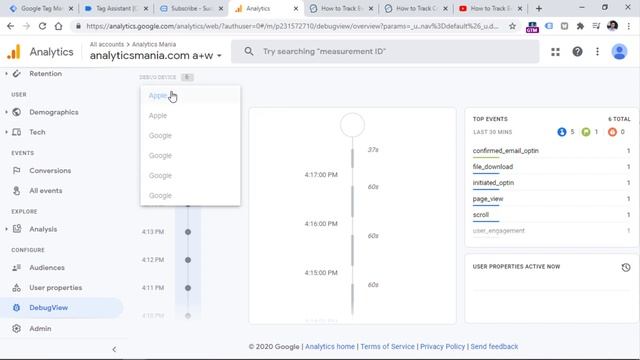Screen dimensions: 640x360
Task: Open the three-dot more options in Analytics header
Action: (597, 52)
